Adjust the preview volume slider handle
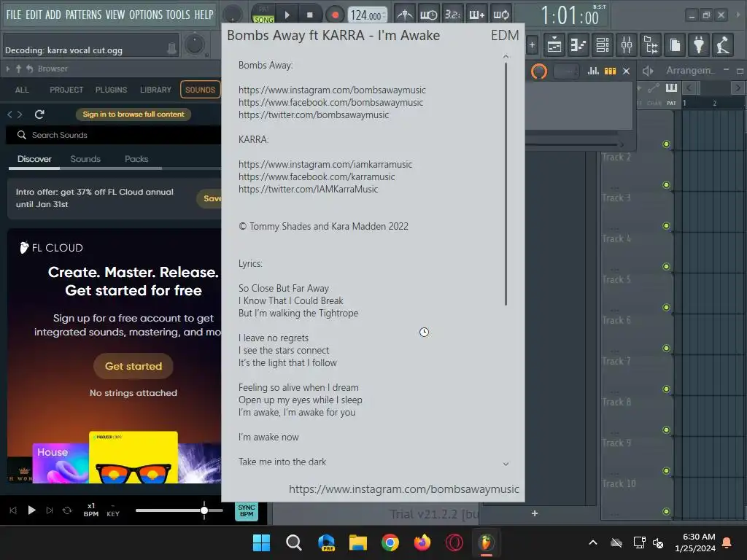Image resolution: width=747 pixels, height=560 pixels. point(204,510)
